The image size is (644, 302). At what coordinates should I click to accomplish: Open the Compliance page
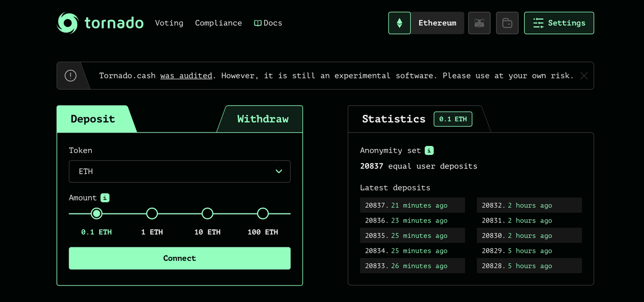[218, 23]
